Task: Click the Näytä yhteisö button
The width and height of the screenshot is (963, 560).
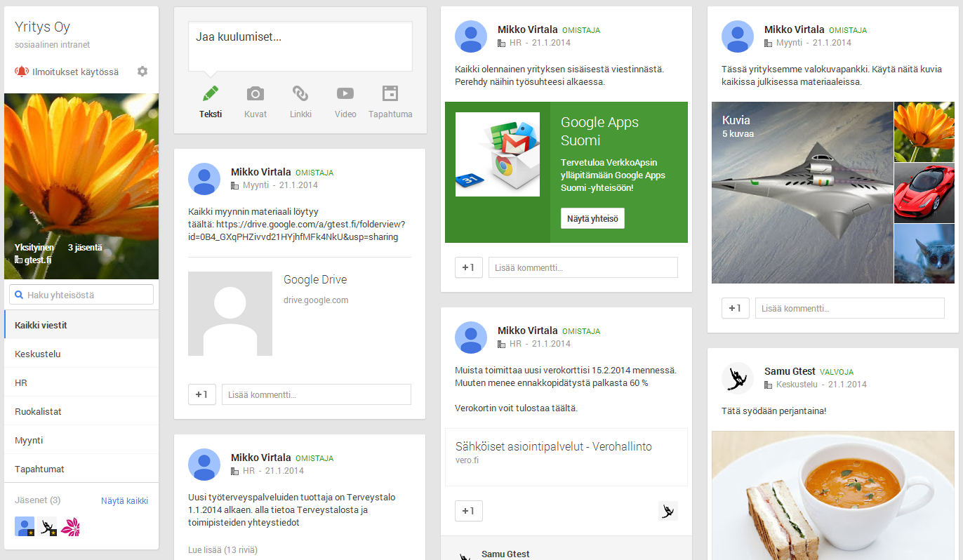Action: click(x=592, y=218)
